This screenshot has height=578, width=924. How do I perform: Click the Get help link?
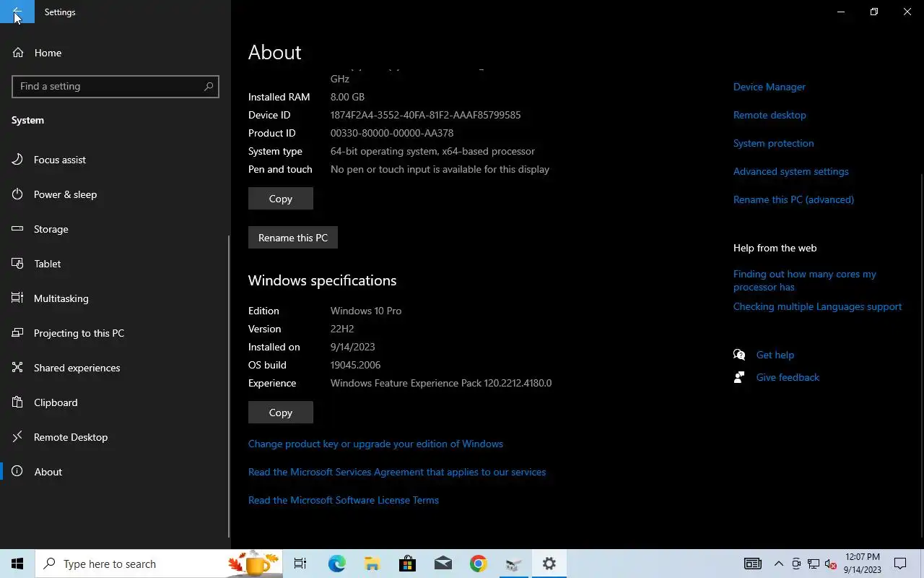tap(775, 355)
